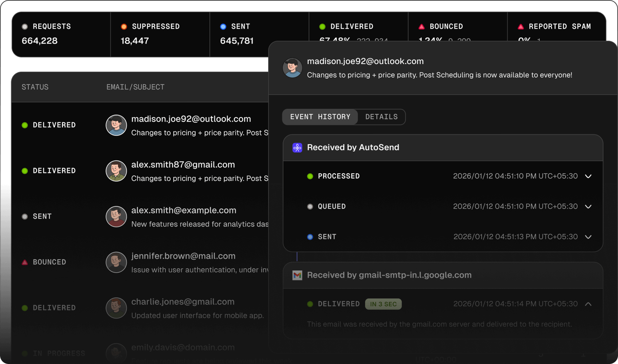Screen dimensions: 618x364
Task: Click the Reported Spam warning triangle icon
Action: (x=521, y=27)
